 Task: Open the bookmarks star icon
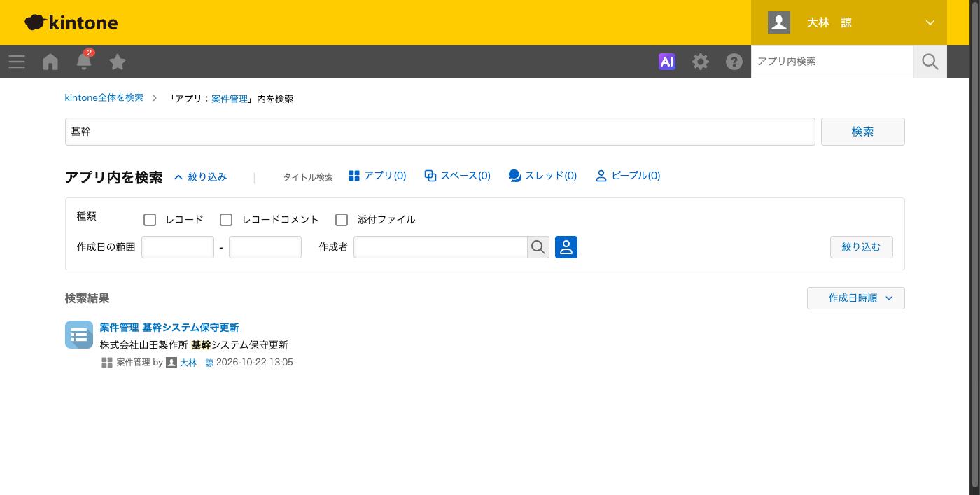pos(118,62)
